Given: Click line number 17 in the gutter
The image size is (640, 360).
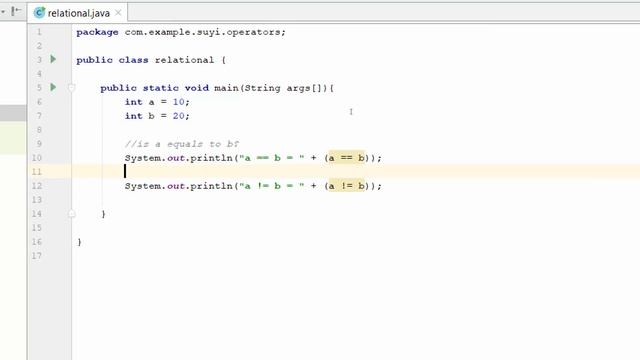Looking at the screenshot, I should tap(37, 256).
